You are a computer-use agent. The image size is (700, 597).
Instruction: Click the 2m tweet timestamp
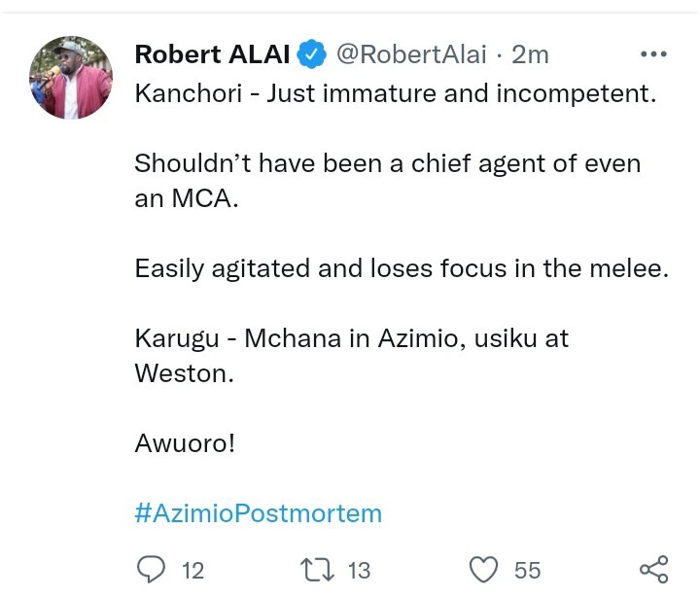pos(530,55)
